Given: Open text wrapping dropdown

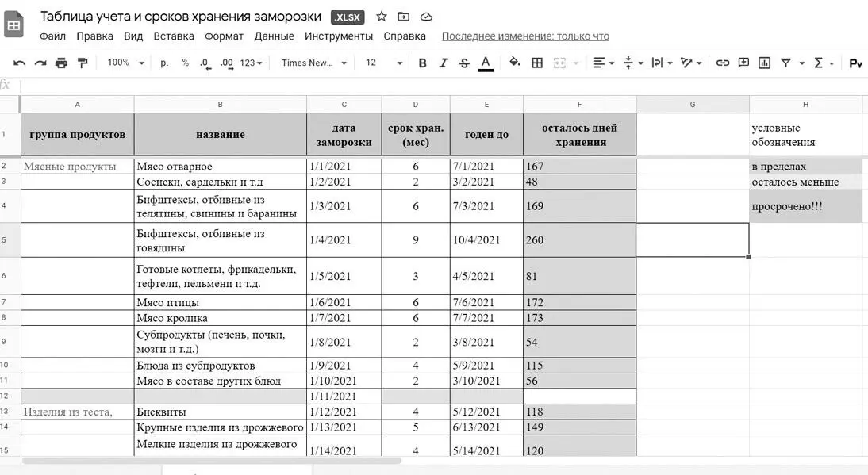Looking at the screenshot, I should (x=662, y=63).
